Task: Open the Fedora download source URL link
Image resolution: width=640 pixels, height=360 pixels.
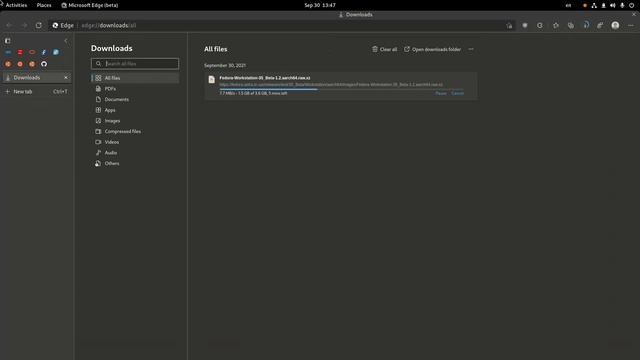Action: click(x=331, y=84)
